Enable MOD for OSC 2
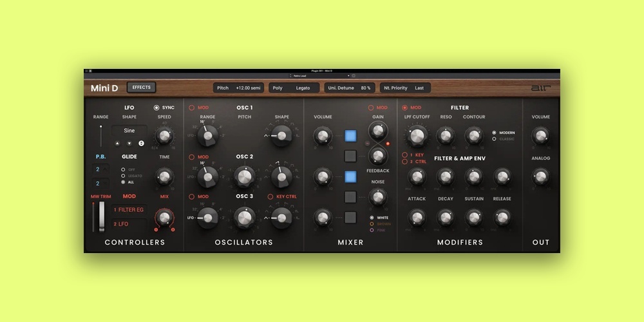The width and height of the screenshot is (644, 322). (199, 157)
